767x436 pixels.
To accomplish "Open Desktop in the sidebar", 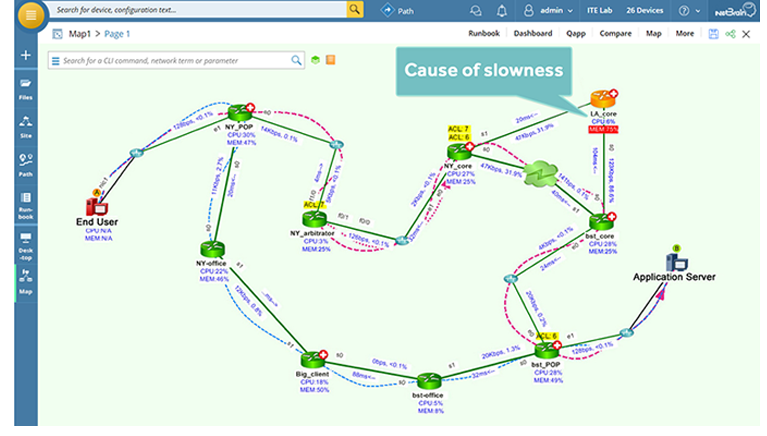I will pyautogui.click(x=25, y=246).
